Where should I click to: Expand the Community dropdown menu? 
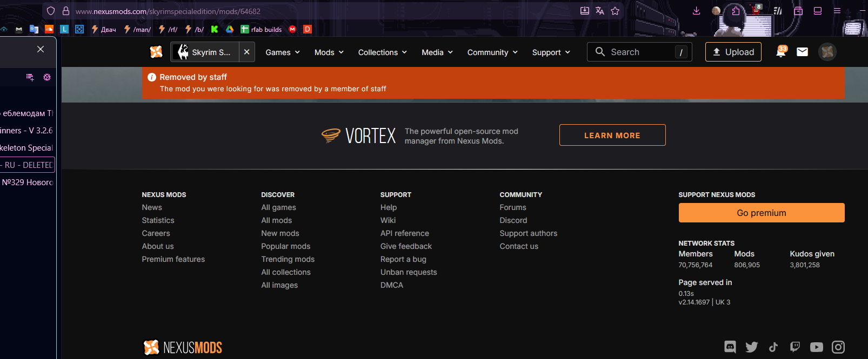point(493,52)
